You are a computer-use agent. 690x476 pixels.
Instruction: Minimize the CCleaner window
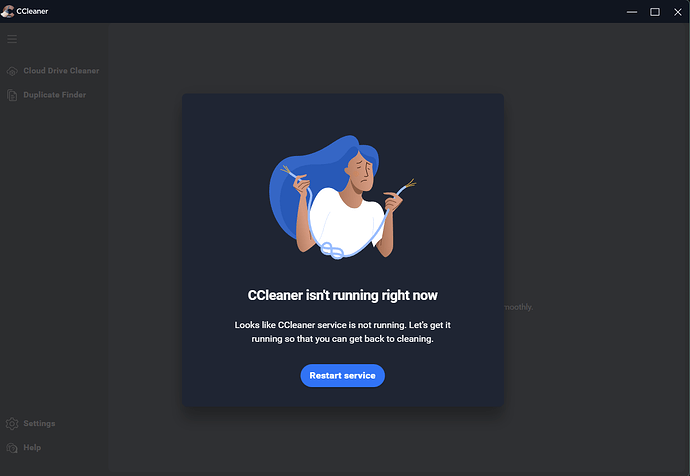coord(632,12)
